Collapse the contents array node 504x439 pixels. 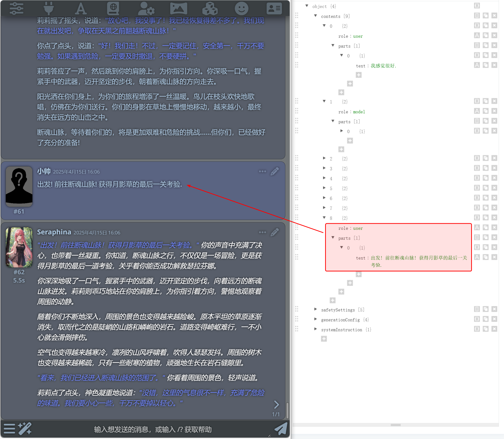(315, 16)
